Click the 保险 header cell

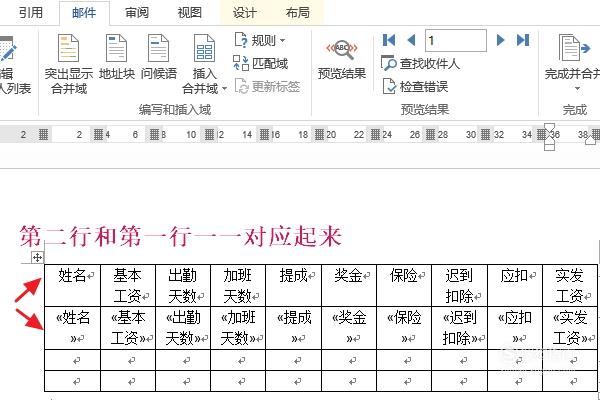[x=404, y=285]
